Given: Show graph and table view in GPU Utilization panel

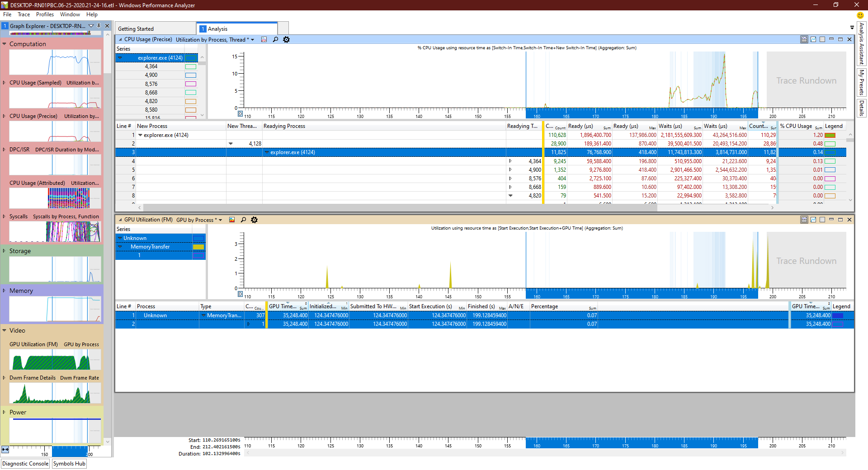Looking at the screenshot, I should tap(804, 220).
